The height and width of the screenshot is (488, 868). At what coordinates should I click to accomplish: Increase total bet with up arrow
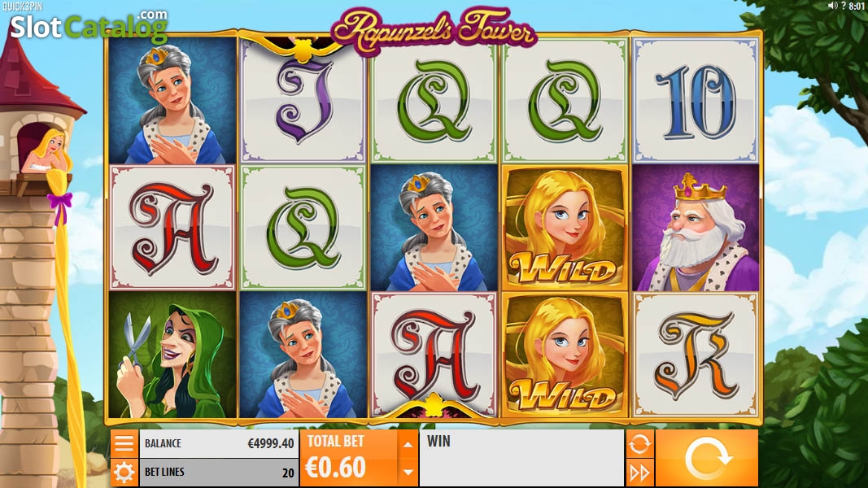click(x=408, y=444)
